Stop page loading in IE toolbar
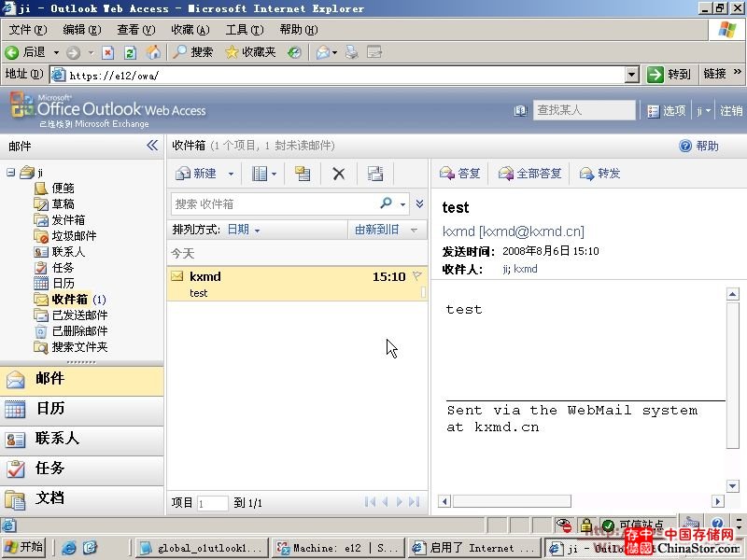 coord(108,52)
